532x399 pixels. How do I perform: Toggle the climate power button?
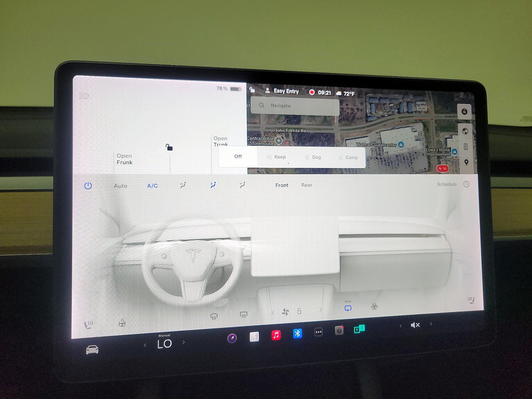coord(88,186)
